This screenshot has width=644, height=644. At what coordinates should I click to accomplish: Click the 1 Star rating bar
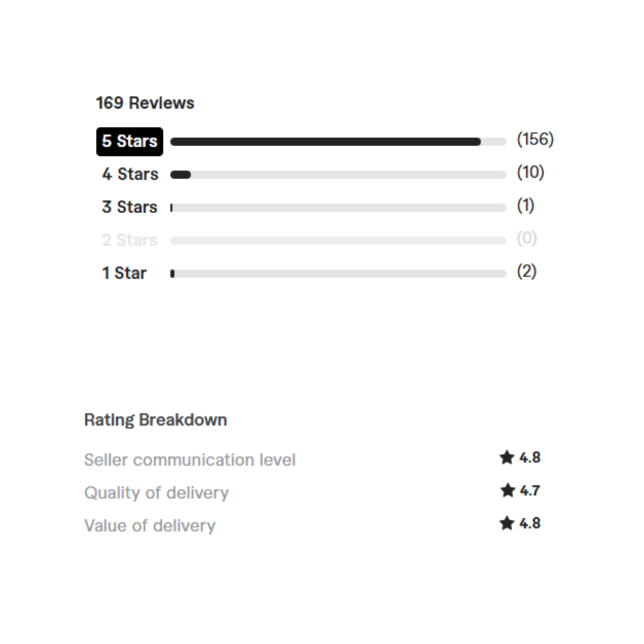[x=338, y=274]
